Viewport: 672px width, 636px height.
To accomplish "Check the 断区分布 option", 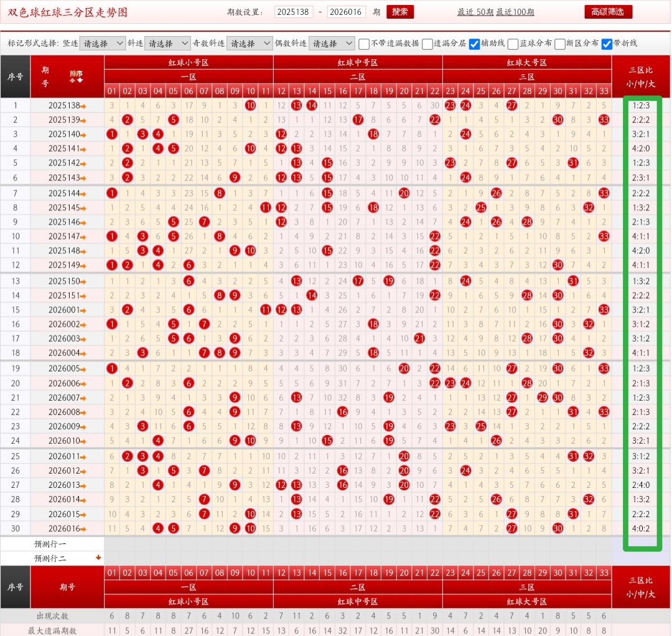I will (x=560, y=44).
